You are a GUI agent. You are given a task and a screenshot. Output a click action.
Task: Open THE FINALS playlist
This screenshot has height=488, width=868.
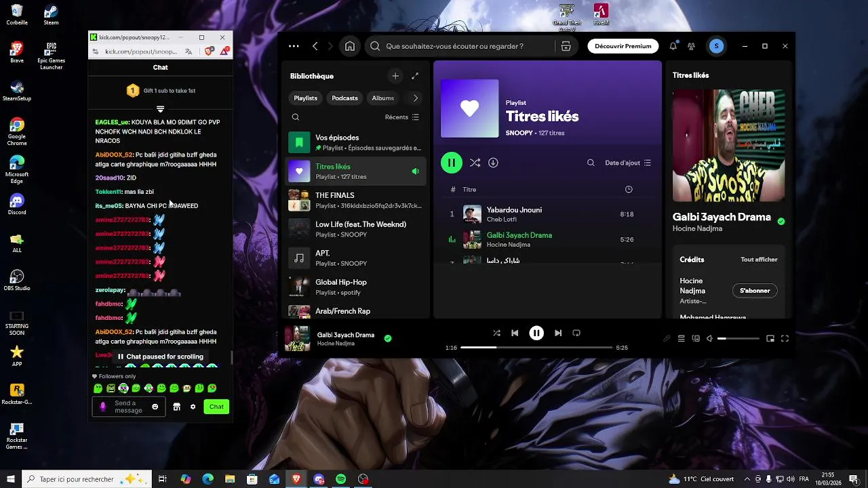coord(357,200)
